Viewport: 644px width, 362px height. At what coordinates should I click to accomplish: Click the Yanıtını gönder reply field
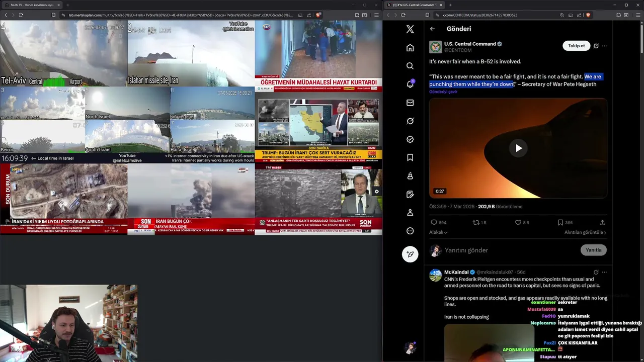[510, 250]
